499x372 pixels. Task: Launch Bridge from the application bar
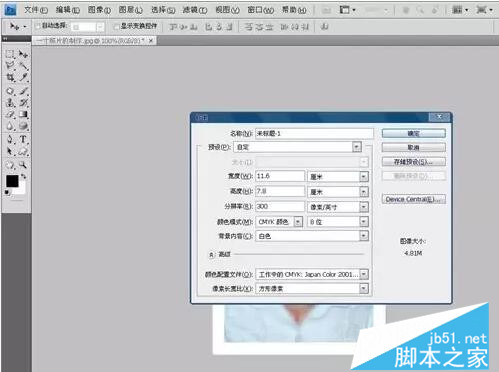tap(327, 10)
